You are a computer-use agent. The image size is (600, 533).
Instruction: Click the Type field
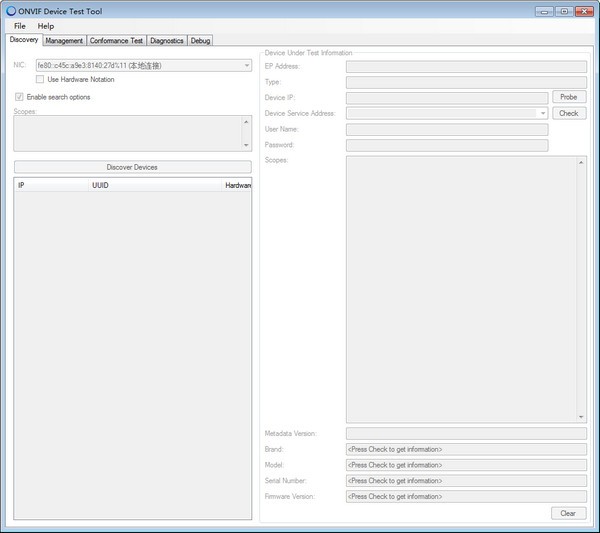coord(466,82)
